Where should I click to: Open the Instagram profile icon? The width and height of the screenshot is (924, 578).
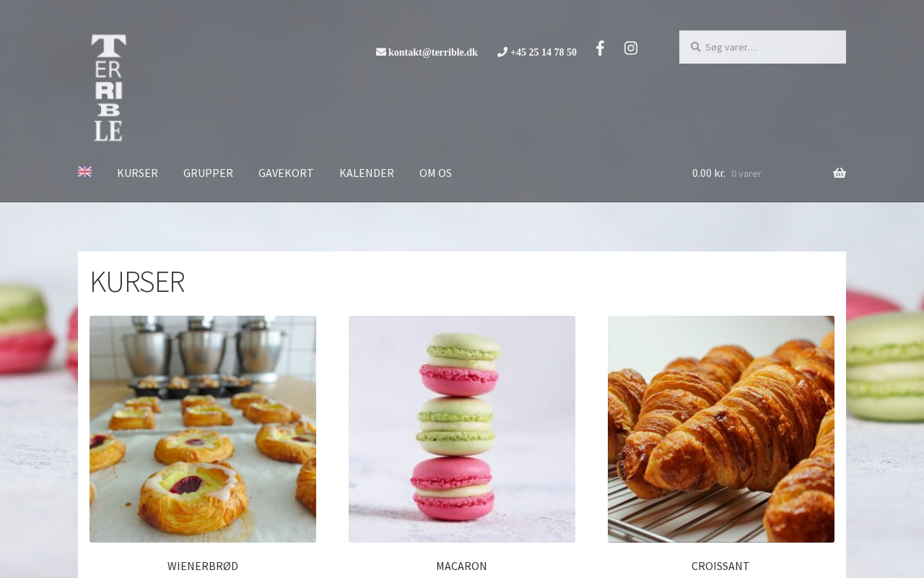[631, 48]
